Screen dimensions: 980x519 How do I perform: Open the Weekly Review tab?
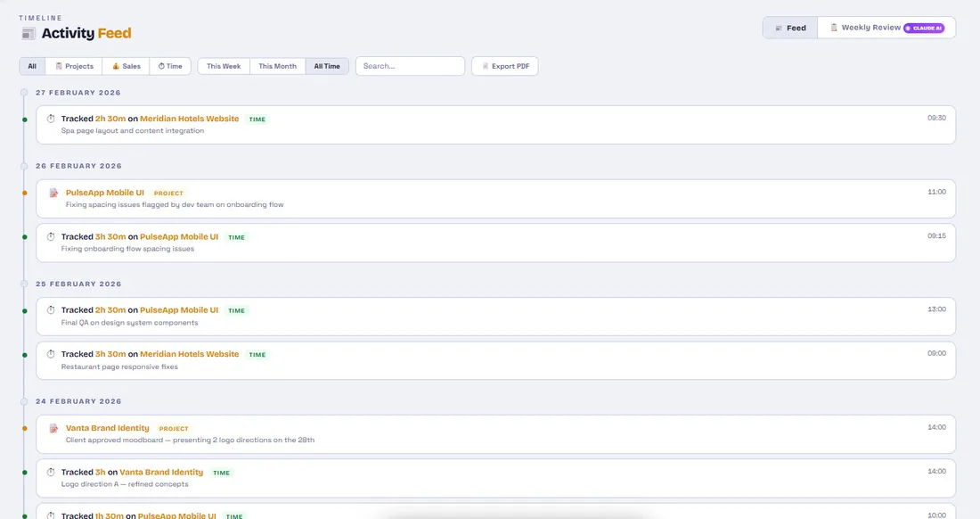click(x=873, y=27)
